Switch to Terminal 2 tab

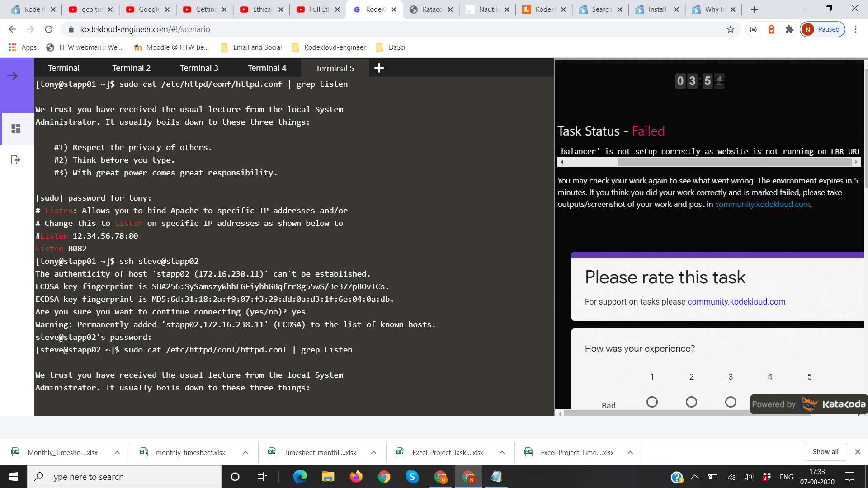tap(131, 68)
